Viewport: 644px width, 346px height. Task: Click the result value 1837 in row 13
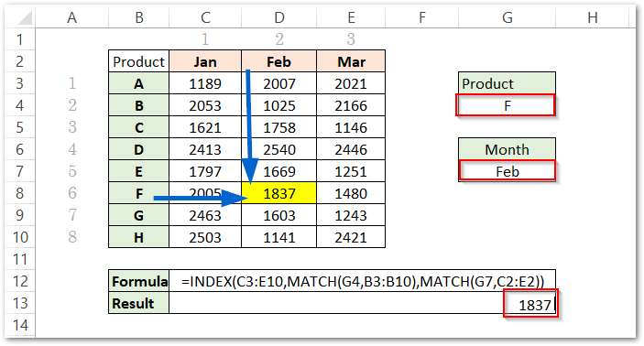point(530,303)
